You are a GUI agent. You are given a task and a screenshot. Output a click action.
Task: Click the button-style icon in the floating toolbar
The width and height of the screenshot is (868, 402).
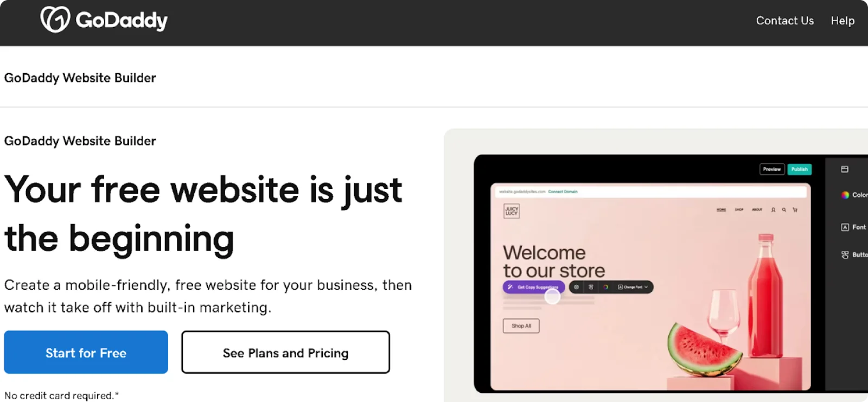point(591,287)
